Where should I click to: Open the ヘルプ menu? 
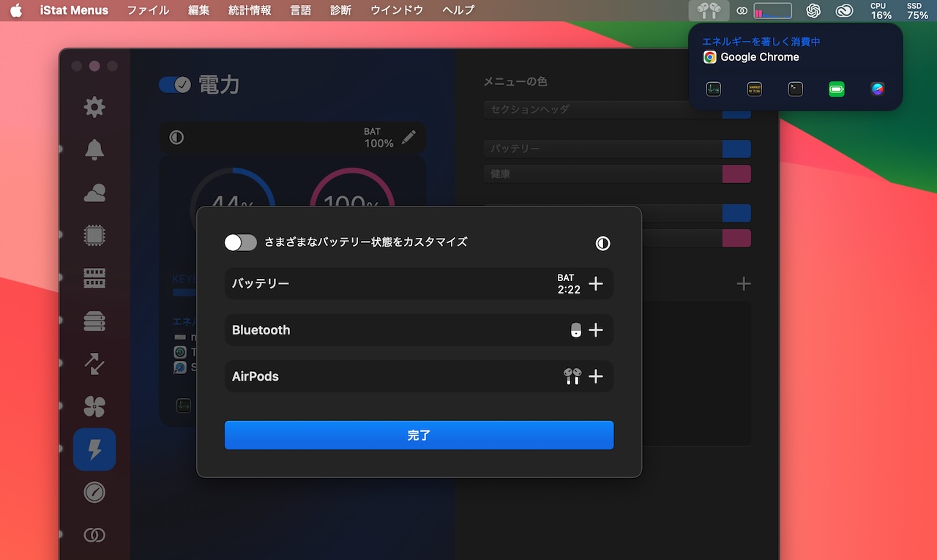458,10
